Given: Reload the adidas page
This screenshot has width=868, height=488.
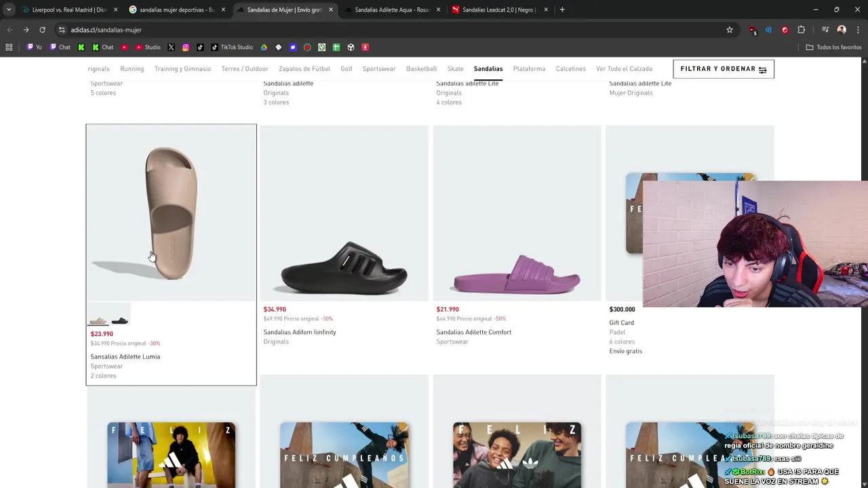Looking at the screenshot, I should (x=42, y=30).
